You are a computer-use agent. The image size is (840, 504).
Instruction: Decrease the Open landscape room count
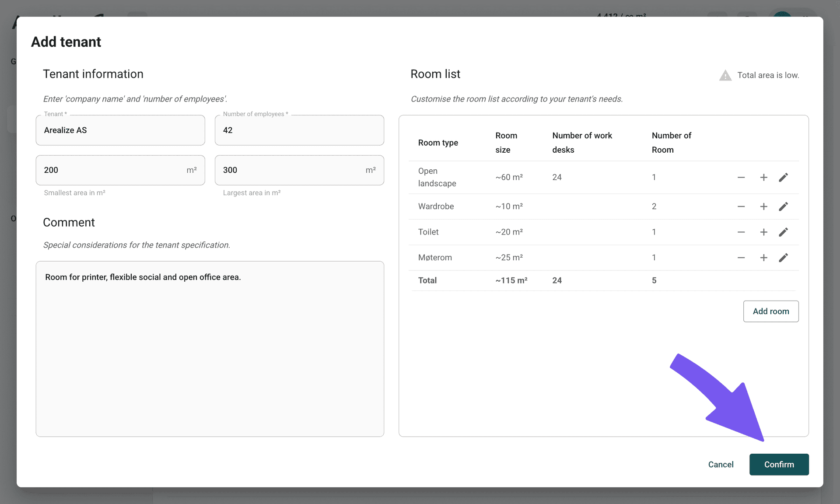click(x=741, y=177)
